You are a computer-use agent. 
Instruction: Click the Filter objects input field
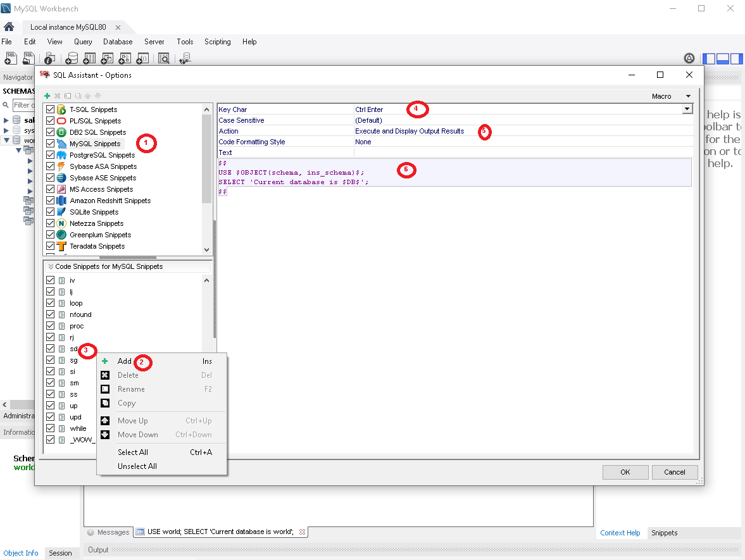24,105
